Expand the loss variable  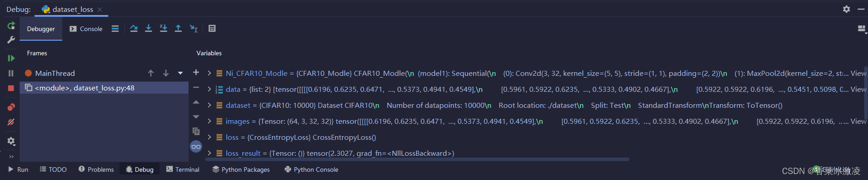209,137
